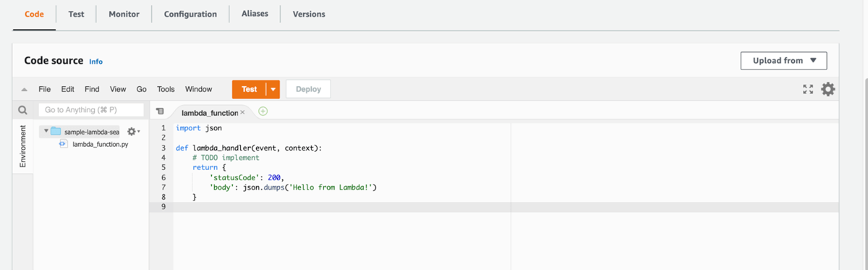The height and width of the screenshot is (270, 868).
Task: Toggle fullscreen editor mode icon
Action: click(x=809, y=89)
